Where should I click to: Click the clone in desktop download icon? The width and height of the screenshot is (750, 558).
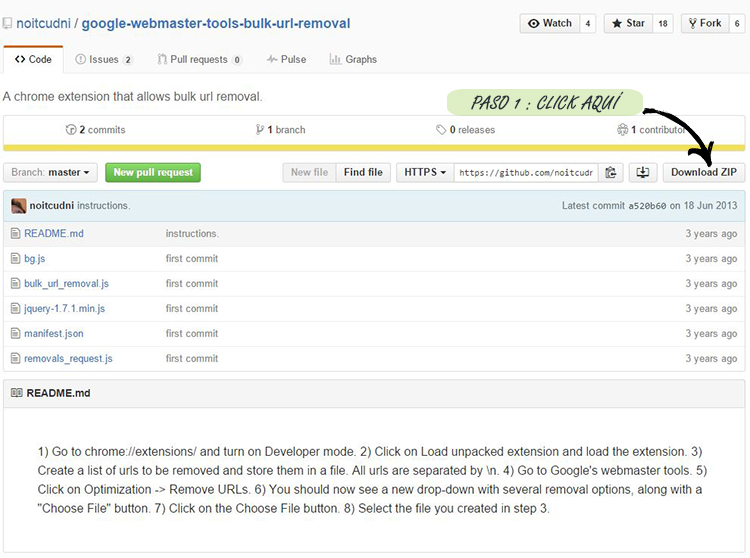(642, 172)
